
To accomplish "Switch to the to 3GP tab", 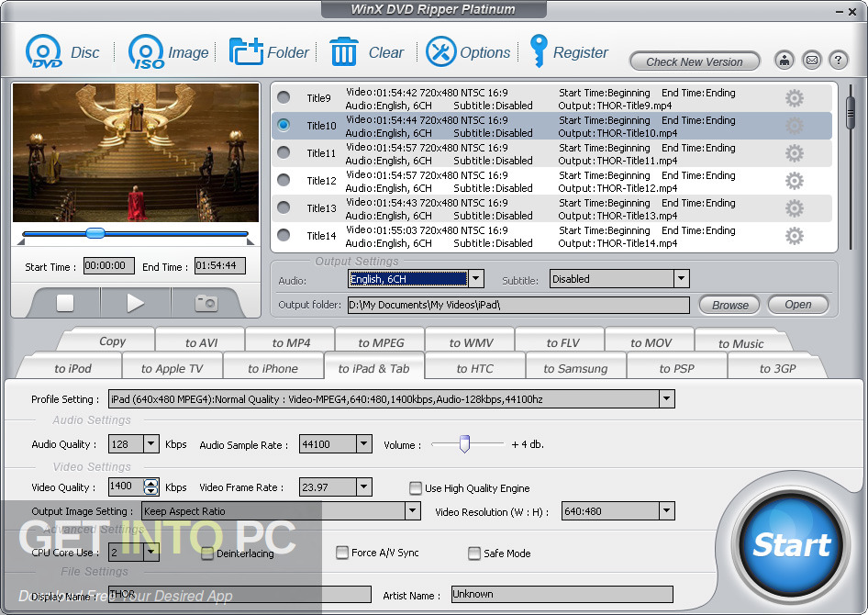I will (777, 368).
